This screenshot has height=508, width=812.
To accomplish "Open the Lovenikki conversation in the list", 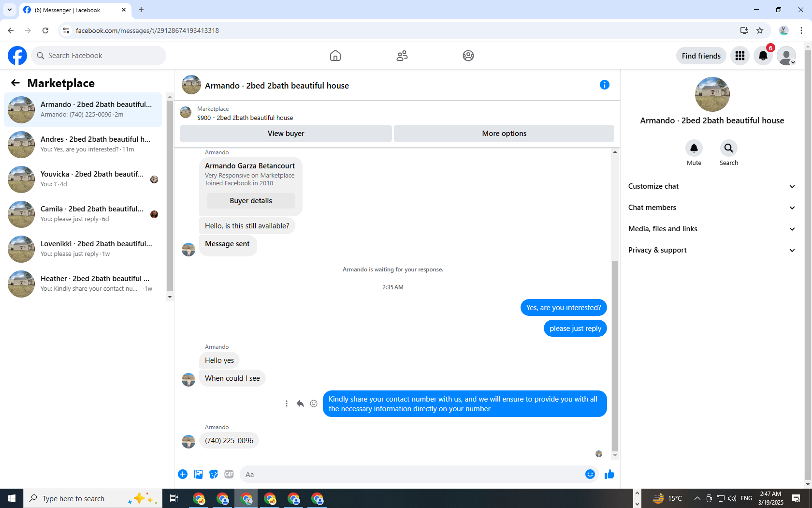I will click(x=83, y=249).
